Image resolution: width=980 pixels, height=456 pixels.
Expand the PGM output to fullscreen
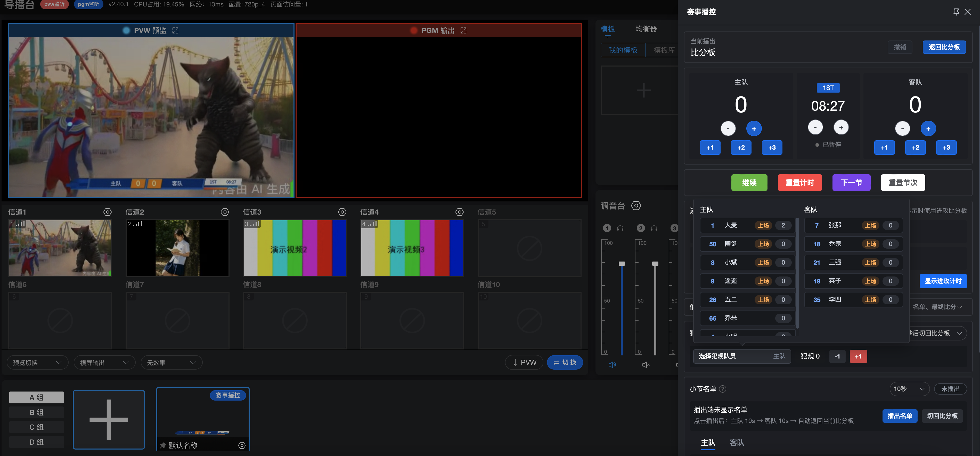tap(463, 30)
